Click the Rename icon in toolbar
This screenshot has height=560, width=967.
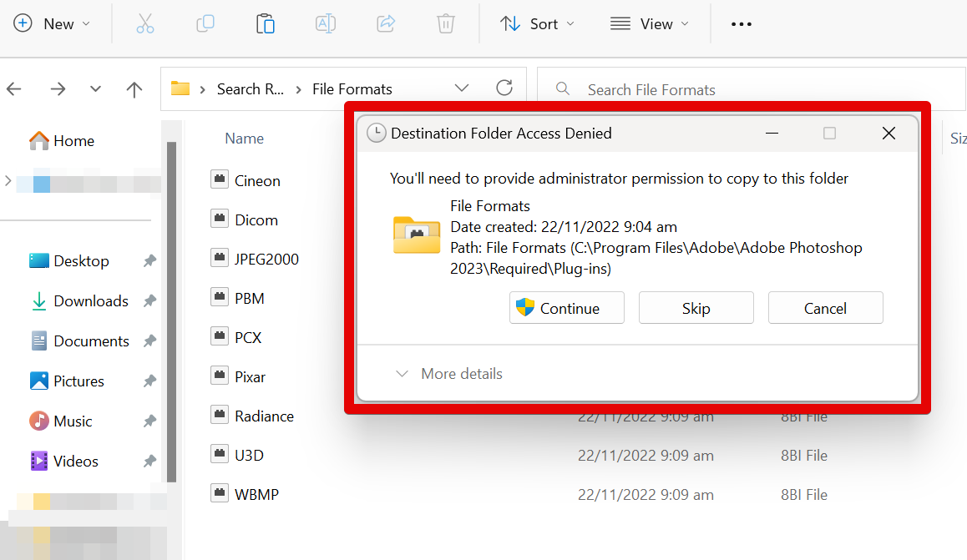tap(325, 24)
